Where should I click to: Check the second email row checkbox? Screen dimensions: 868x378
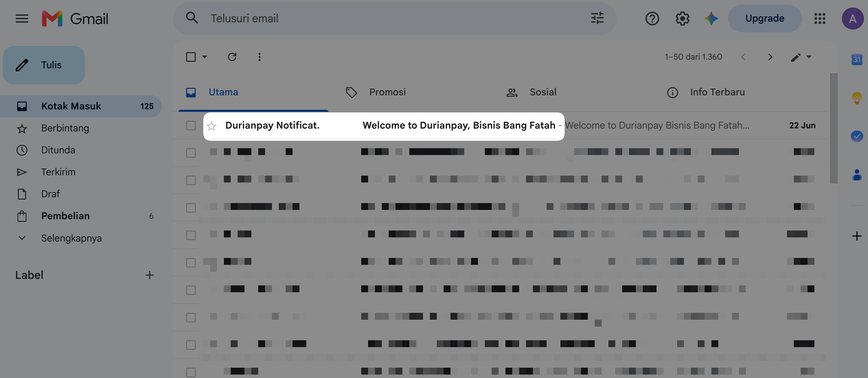click(x=191, y=153)
